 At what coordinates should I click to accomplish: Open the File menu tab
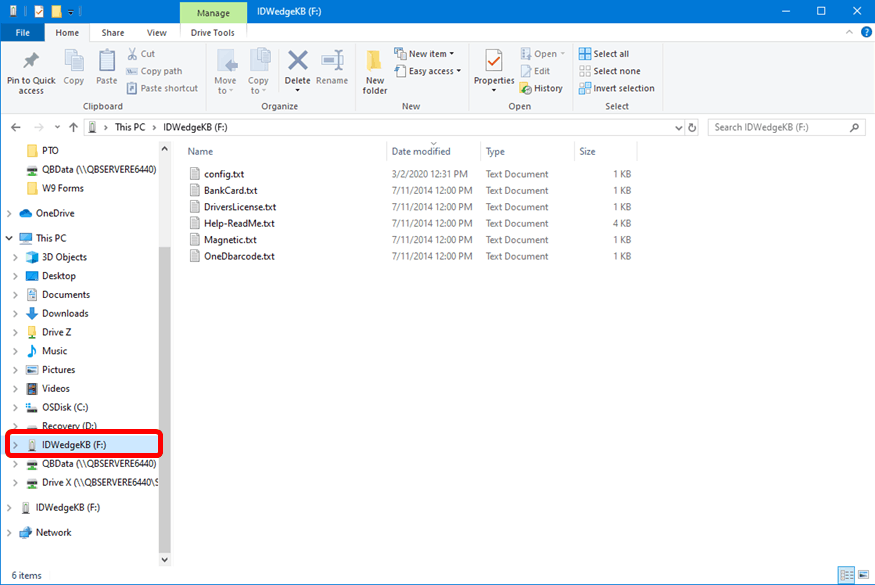pyautogui.click(x=23, y=32)
